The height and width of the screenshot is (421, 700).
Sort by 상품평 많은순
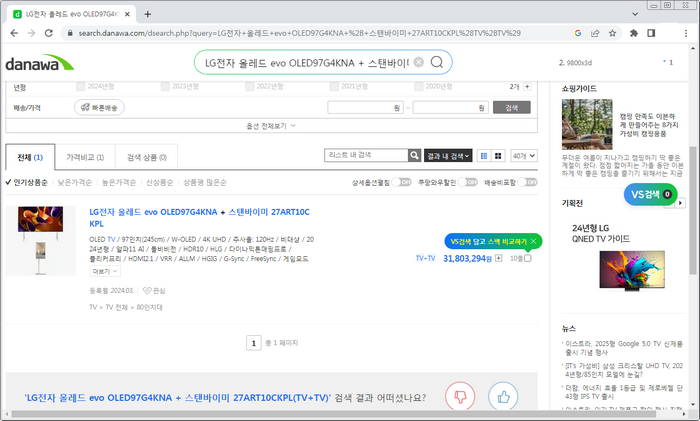coord(205,183)
